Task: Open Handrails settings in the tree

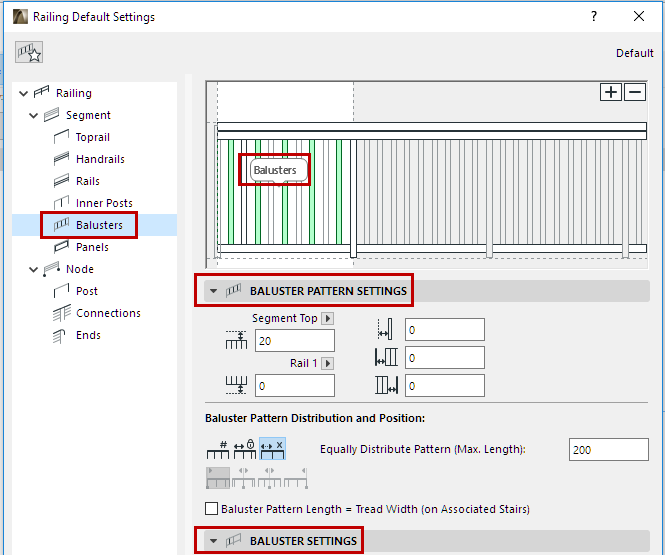Action: tap(101, 159)
